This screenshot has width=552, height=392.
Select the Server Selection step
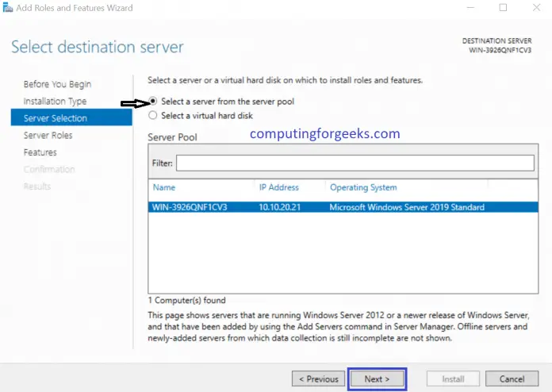click(56, 118)
